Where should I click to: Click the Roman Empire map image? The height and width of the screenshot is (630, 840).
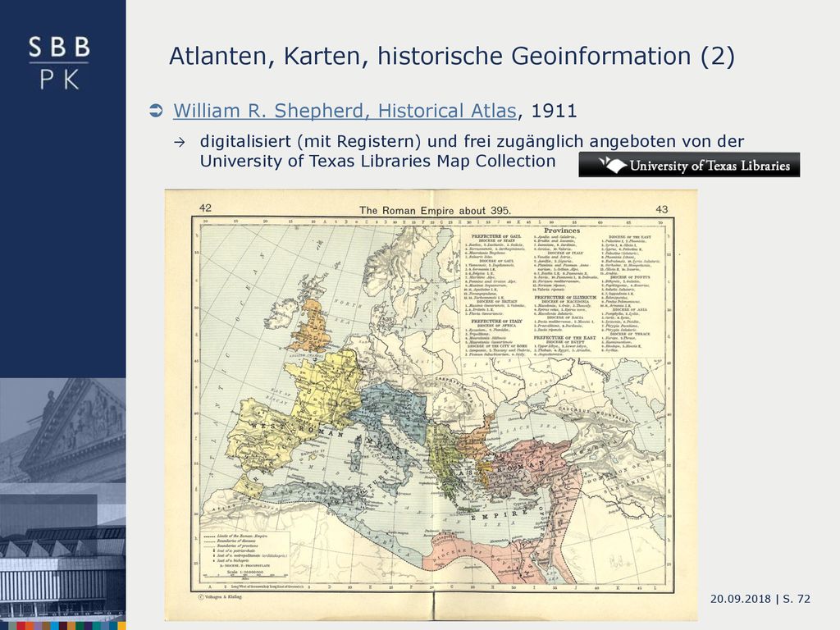[x=431, y=405]
